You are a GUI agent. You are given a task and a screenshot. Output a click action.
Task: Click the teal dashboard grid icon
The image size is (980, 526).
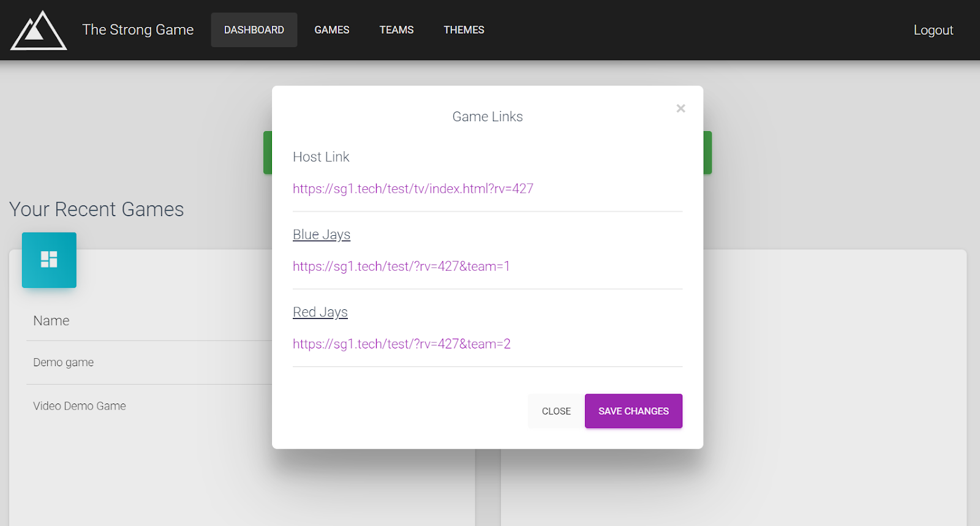point(49,260)
